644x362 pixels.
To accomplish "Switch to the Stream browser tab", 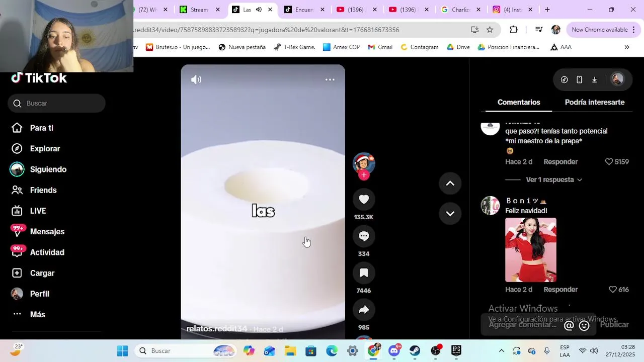I will tap(200, 10).
